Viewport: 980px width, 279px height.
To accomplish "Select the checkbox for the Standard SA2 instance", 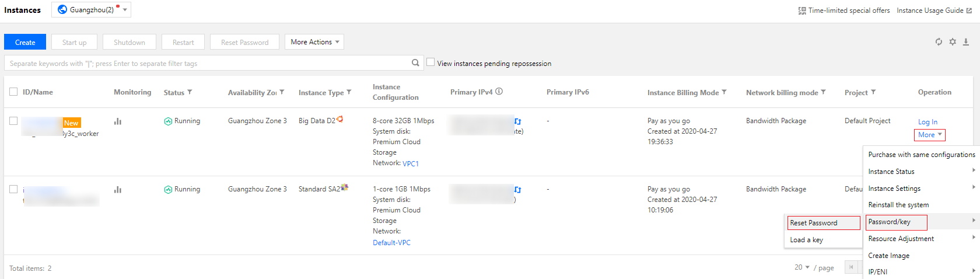I will 13,189.
